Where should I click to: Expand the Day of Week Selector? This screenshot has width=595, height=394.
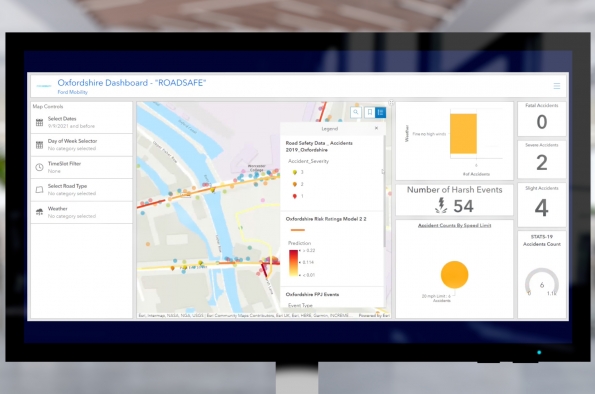click(x=82, y=145)
